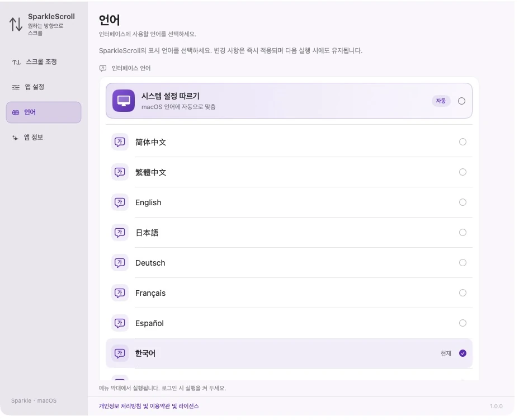Select the 繁體中文 radio button
This screenshot has width=519, height=420.
463,172
